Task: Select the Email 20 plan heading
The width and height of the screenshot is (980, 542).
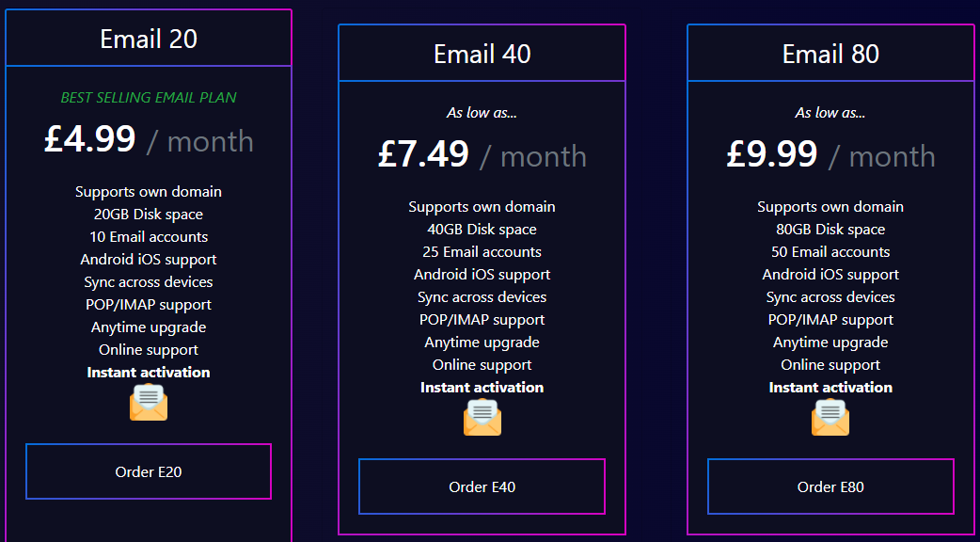Action: pyautogui.click(x=149, y=39)
